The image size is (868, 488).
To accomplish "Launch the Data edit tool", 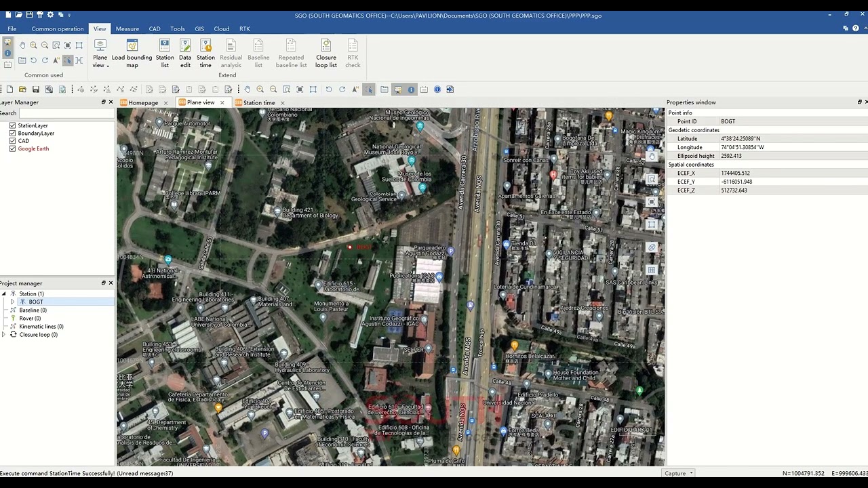I will (x=185, y=53).
